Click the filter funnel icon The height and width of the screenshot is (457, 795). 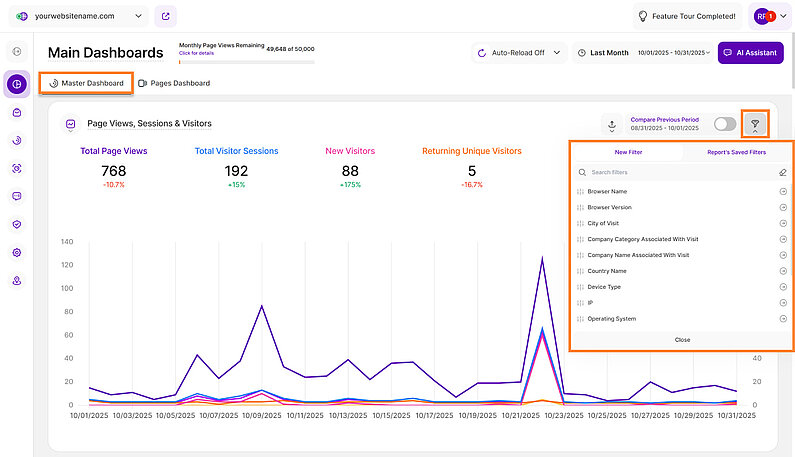(756, 125)
